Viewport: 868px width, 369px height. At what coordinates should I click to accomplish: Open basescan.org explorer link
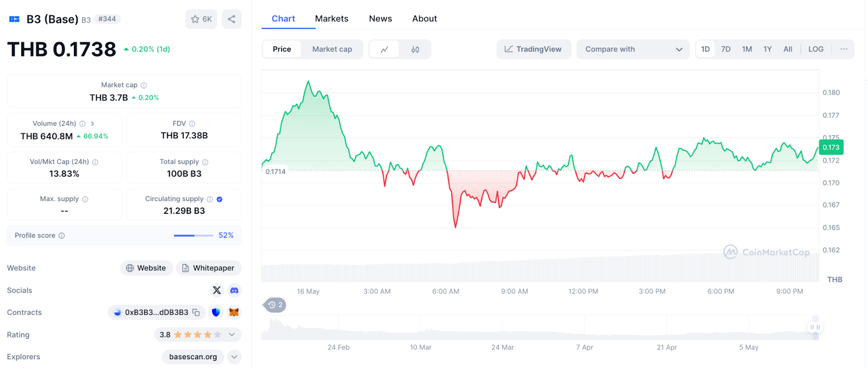coord(193,357)
